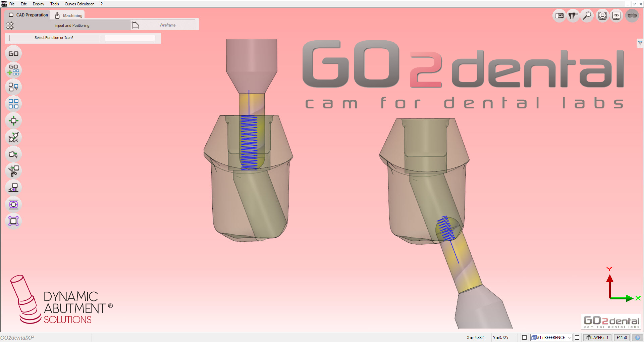
Task: Select the scissors trimming tool
Action: [13, 171]
